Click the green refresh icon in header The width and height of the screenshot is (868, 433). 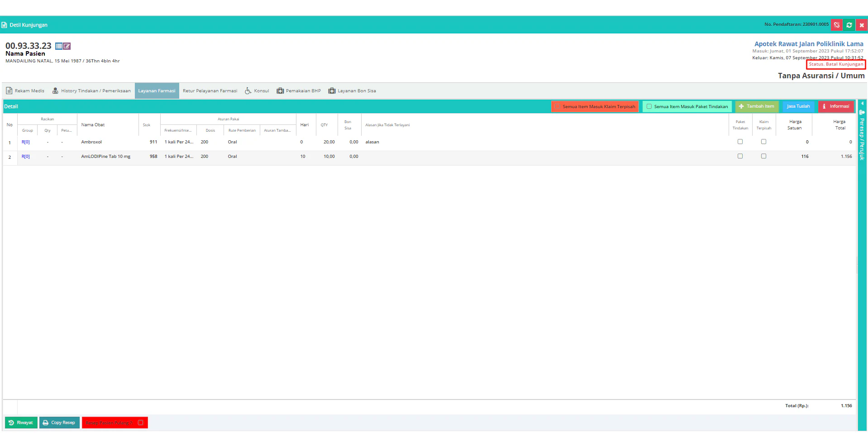(849, 25)
